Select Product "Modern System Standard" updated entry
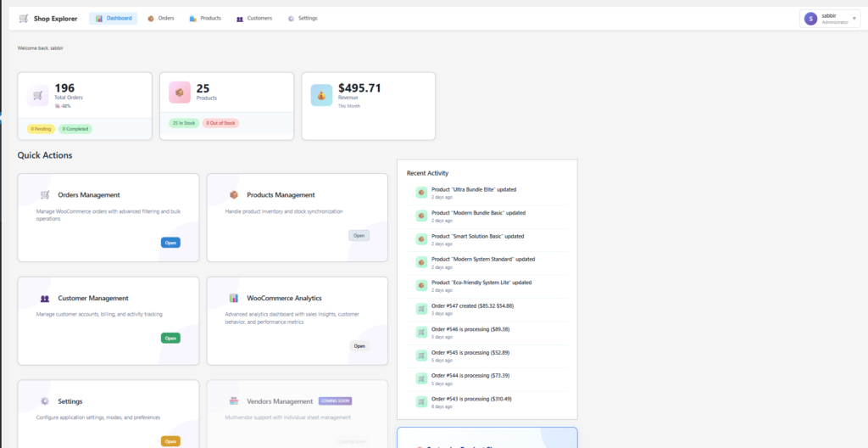Screen dimensions: 868x448 pos(487,263)
